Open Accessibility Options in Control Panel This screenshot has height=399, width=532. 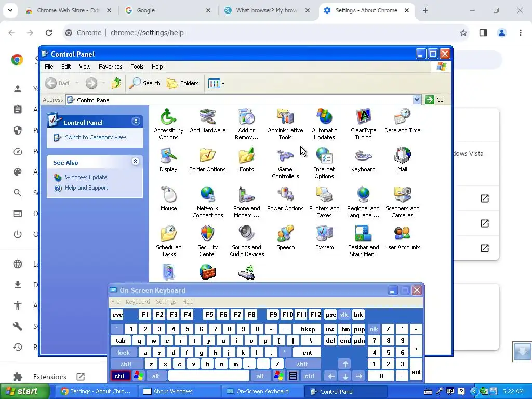coord(168,124)
